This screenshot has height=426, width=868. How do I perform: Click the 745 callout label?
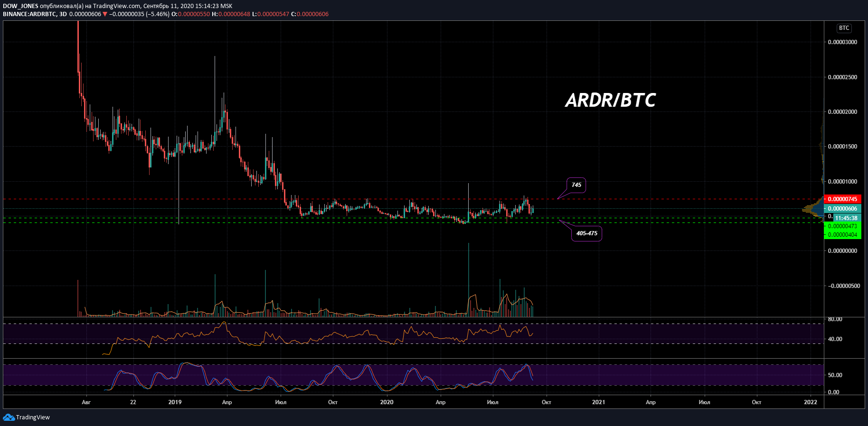[x=576, y=185]
